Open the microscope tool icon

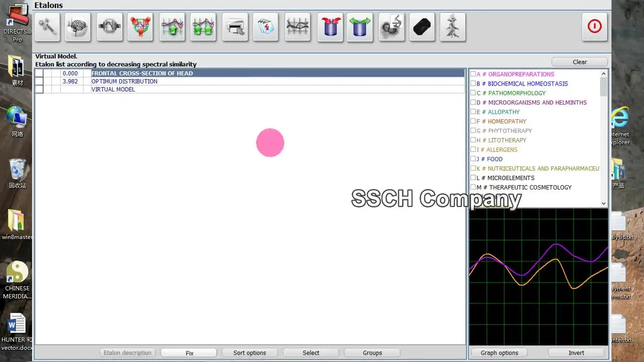[391, 27]
